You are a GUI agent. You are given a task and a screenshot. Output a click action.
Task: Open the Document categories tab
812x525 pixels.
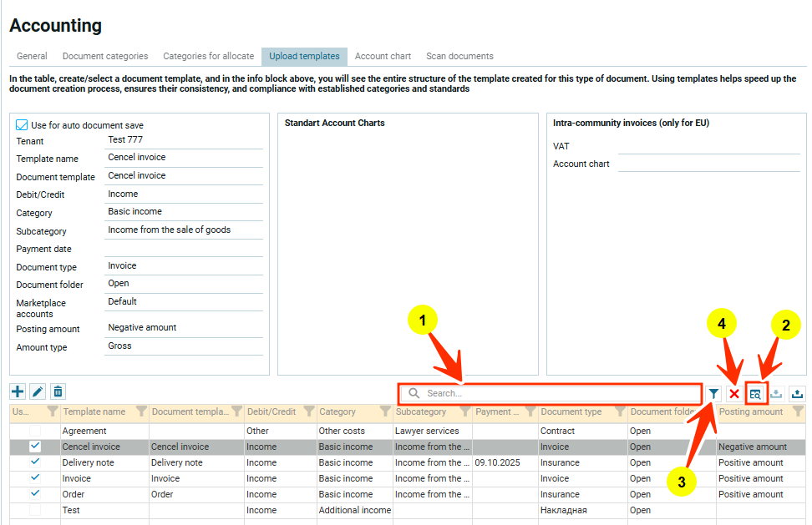(105, 57)
